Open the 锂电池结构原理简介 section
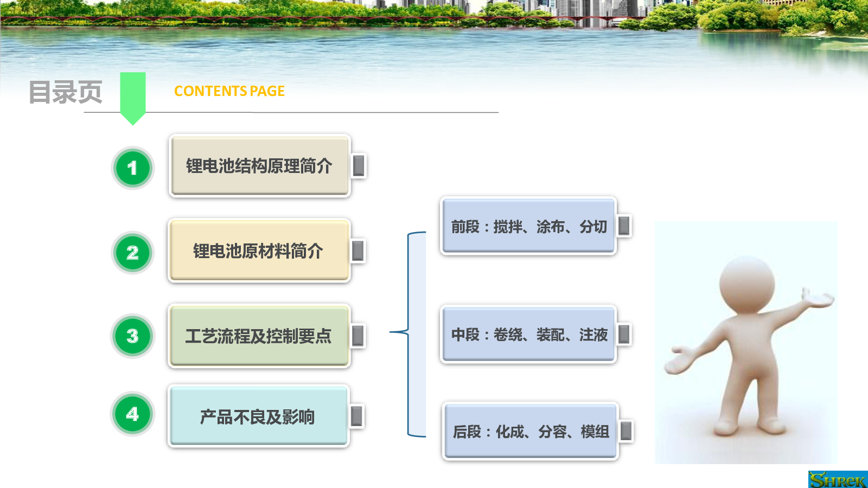Image resolution: width=868 pixels, height=488 pixels. coord(259,166)
